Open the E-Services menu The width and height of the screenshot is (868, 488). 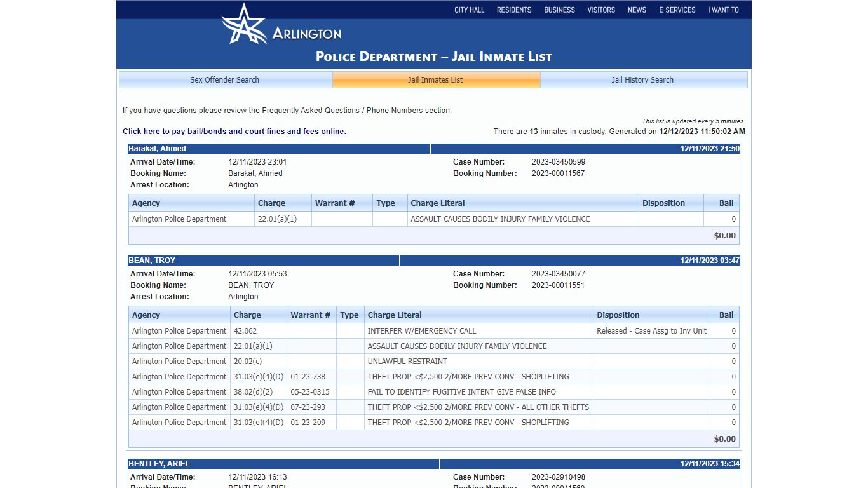click(677, 10)
